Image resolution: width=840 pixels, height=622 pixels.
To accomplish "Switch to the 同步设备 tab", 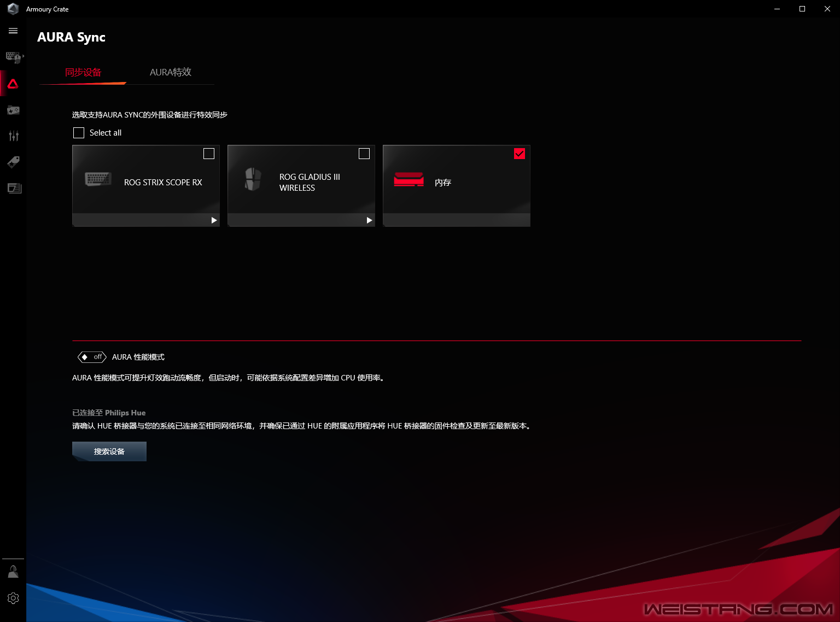I will [x=83, y=72].
